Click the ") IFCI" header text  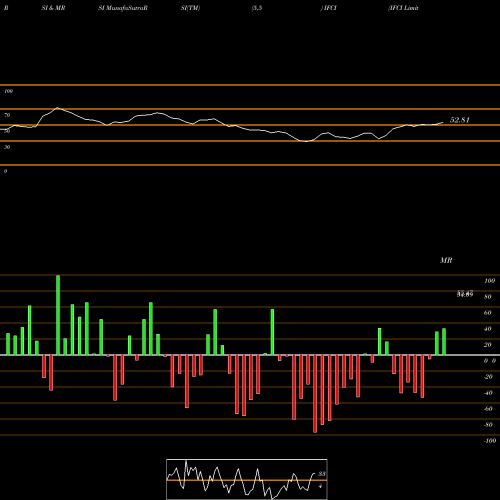[x=329, y=8]
